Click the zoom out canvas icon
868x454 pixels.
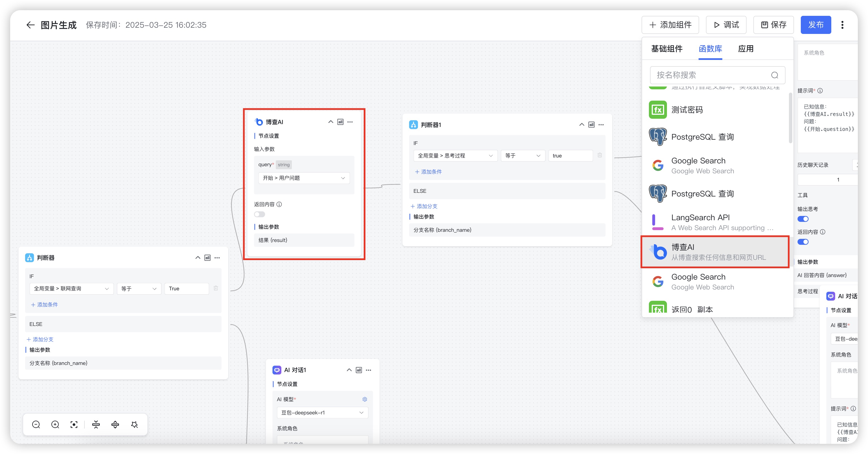coord(36,424)
